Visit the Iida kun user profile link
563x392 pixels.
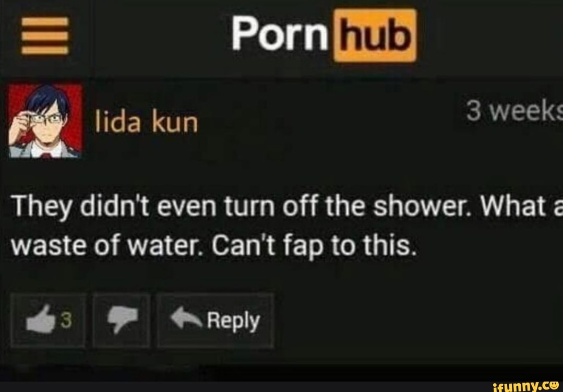pyautogui.click(x=146, y=122)
